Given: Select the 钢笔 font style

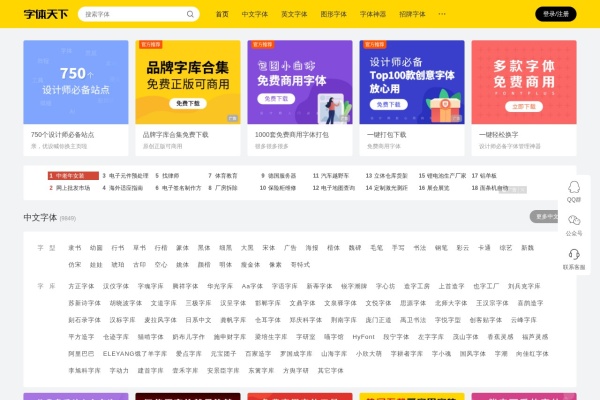Looking at the screenshot, I should 441,248.
